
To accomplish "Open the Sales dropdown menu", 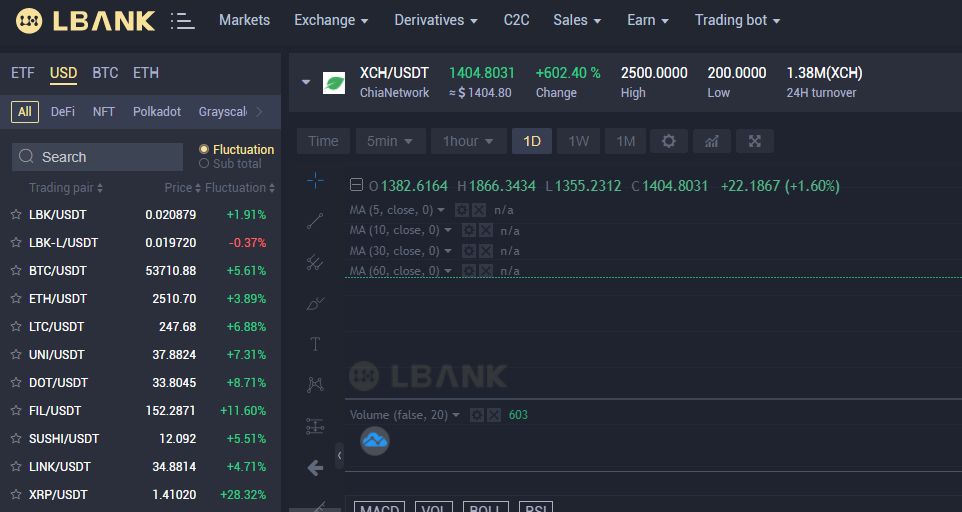I will [x=577, y=20].
